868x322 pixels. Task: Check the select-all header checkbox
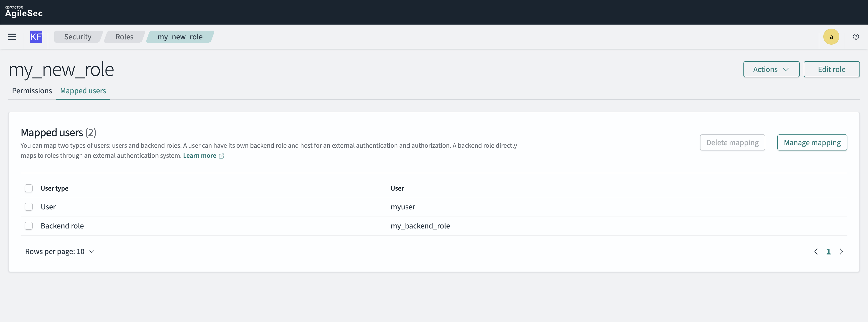click(29, 188)
